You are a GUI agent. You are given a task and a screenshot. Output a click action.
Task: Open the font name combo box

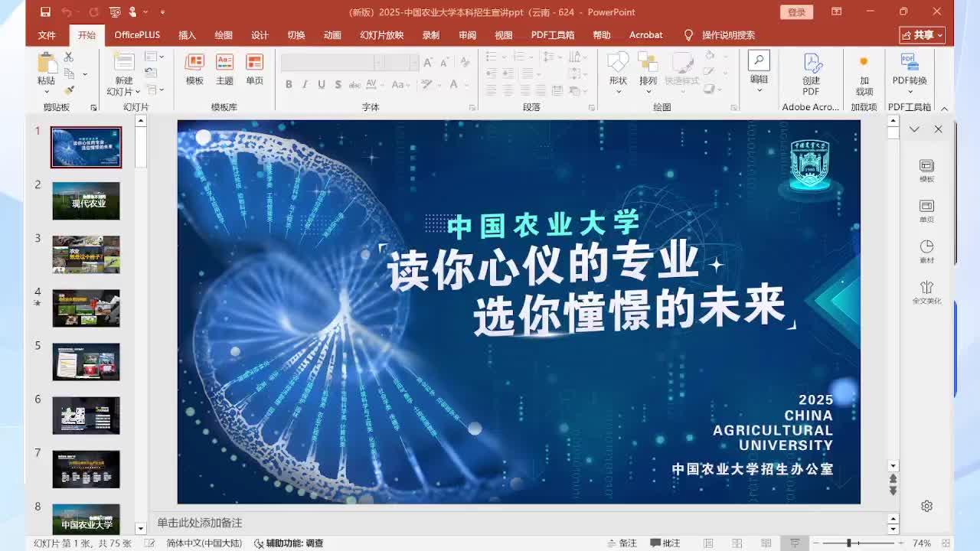pos(331,63)
